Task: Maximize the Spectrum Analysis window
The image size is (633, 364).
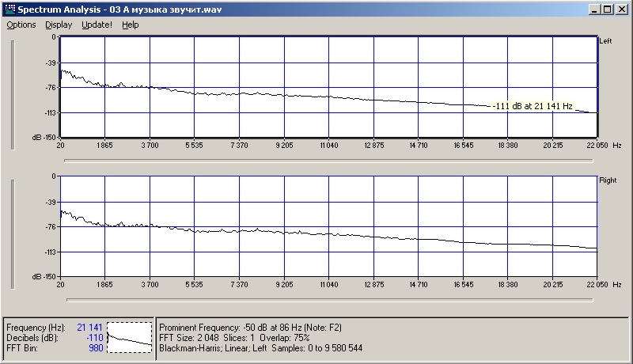Action: click(607, 9)
